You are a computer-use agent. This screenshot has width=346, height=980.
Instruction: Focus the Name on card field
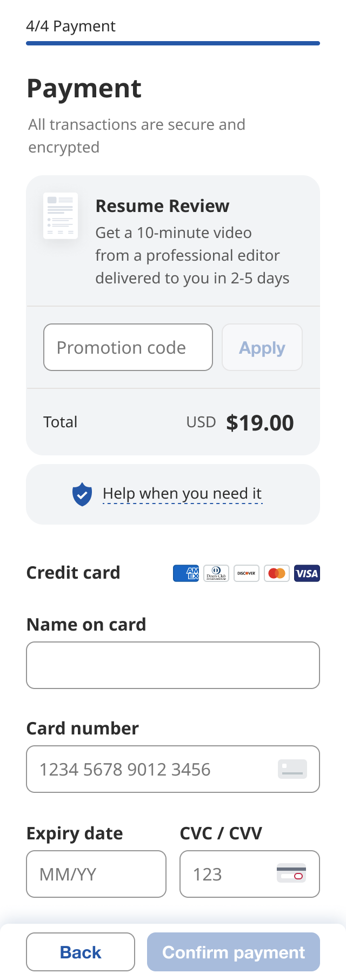[x=173, y=665]
